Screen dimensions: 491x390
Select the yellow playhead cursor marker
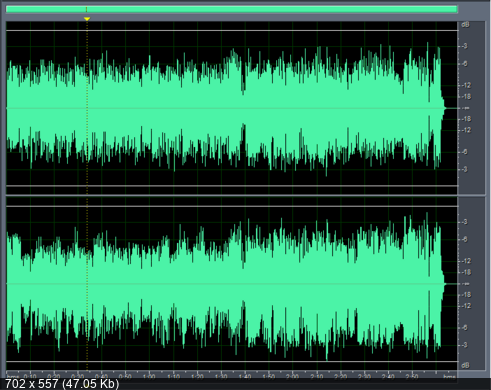tap(87, 19)
